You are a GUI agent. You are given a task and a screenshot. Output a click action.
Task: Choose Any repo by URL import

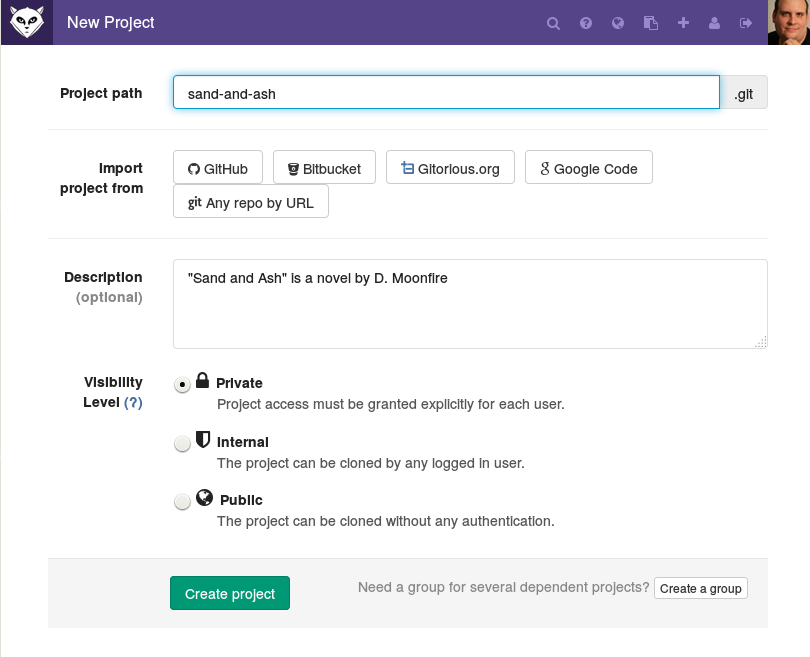pos(251,201)
